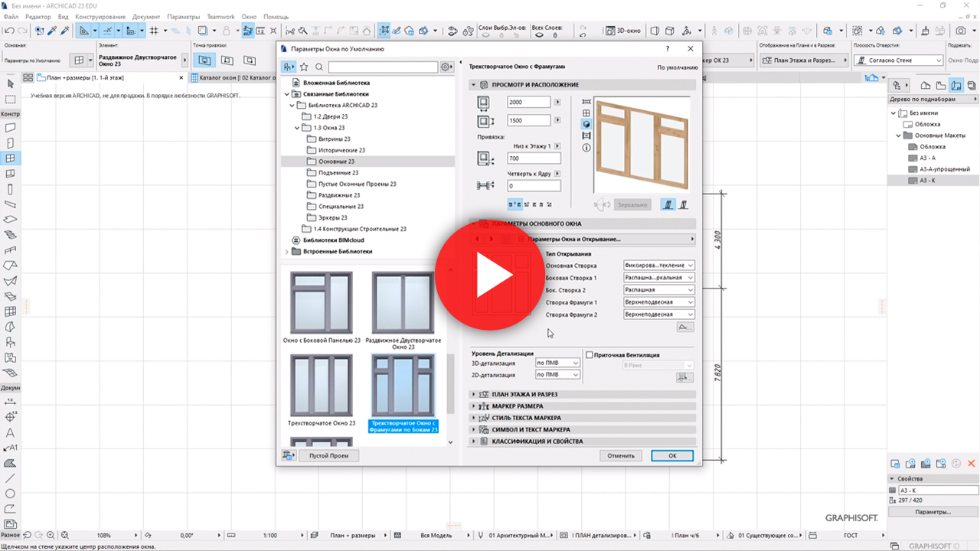Open the library settings gear in dialog
Viewport: 980px width, 551px height.
coord(447,67)
